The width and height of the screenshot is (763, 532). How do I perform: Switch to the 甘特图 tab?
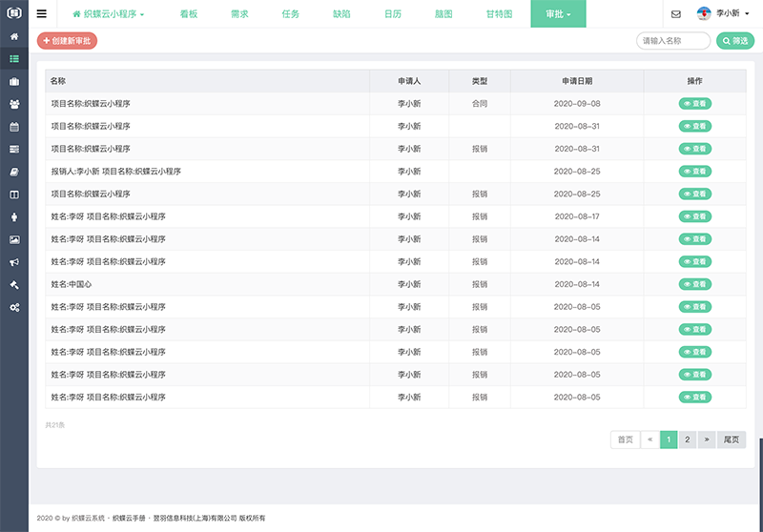tap(499, 14)
